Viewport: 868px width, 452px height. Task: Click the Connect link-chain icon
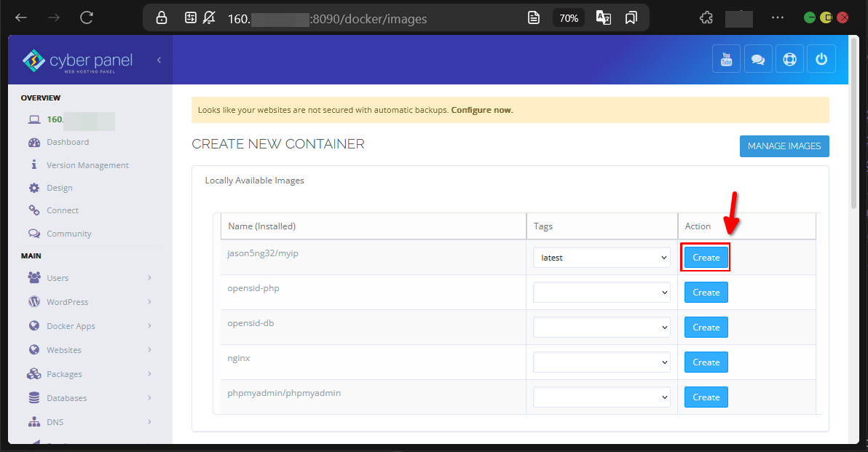pyautogui.click(x=34, y=211)
